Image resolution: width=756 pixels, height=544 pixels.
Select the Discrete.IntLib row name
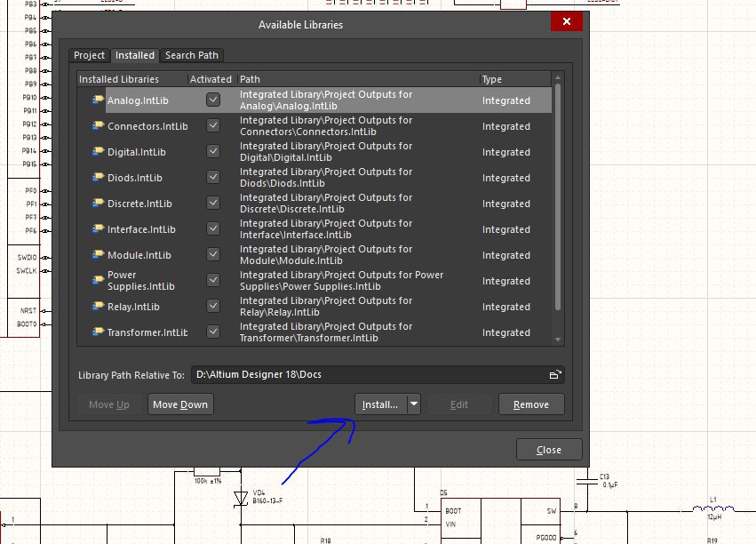[x=139, y=204]
